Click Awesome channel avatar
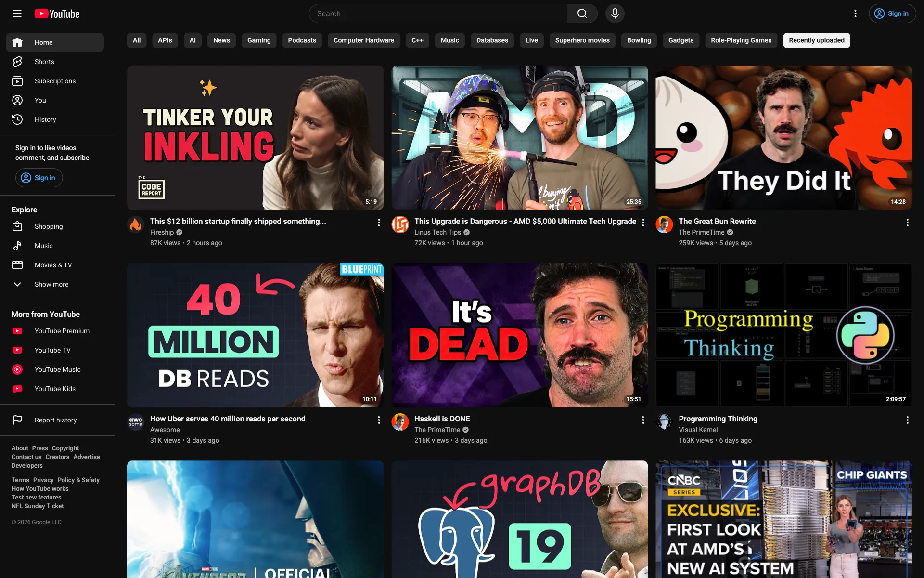924x578 pixels. [x=136, y=422]
